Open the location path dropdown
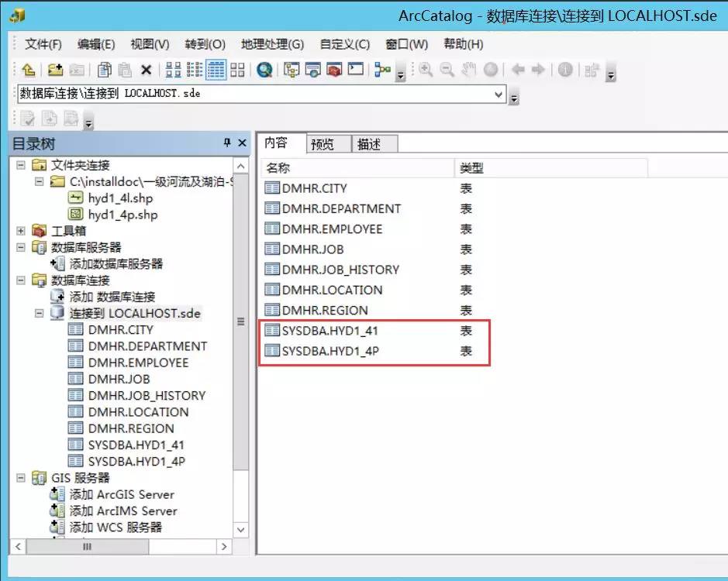This screenshot has width=728, height=581. pyautogui.click(x=499, y=95)
